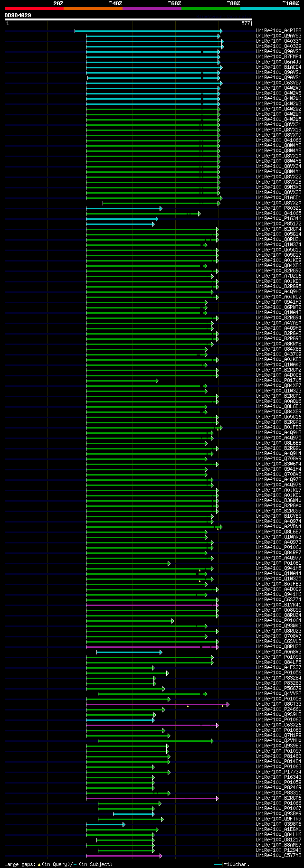Click the purple alignment bar of B1VK41
304x868 pixels.
152,605
